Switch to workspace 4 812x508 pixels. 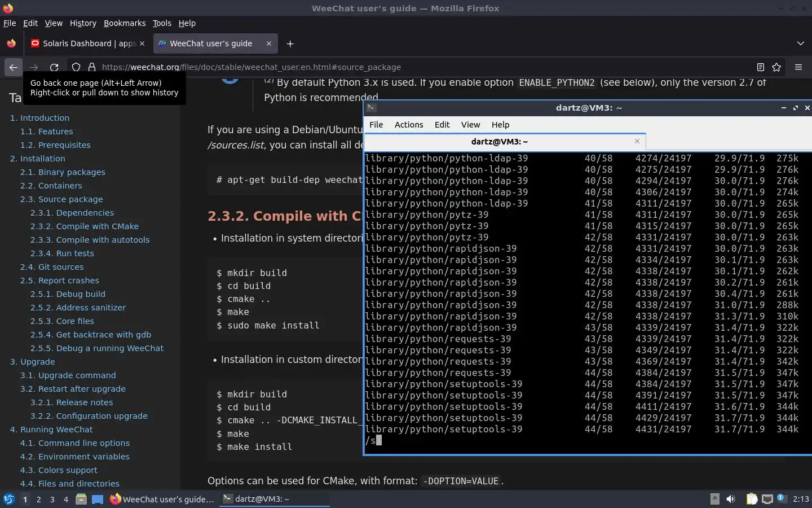pyautogui.click(x=66, y=499)
